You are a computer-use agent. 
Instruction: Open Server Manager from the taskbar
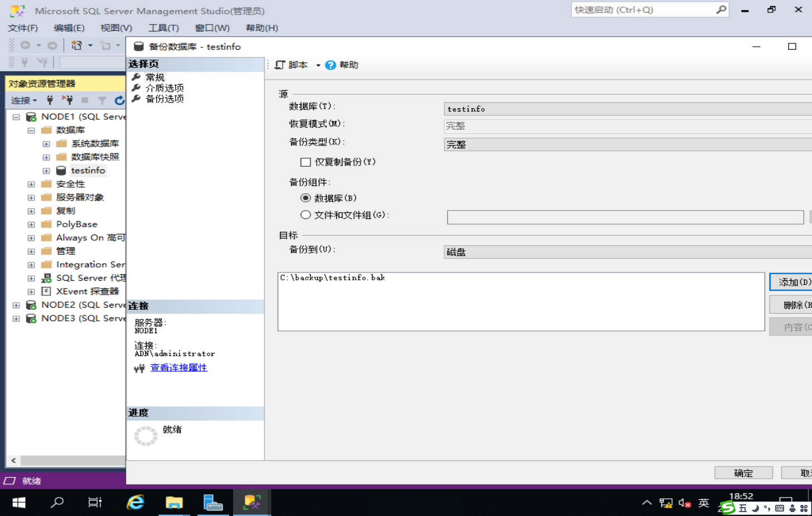(x=212, y=503)
